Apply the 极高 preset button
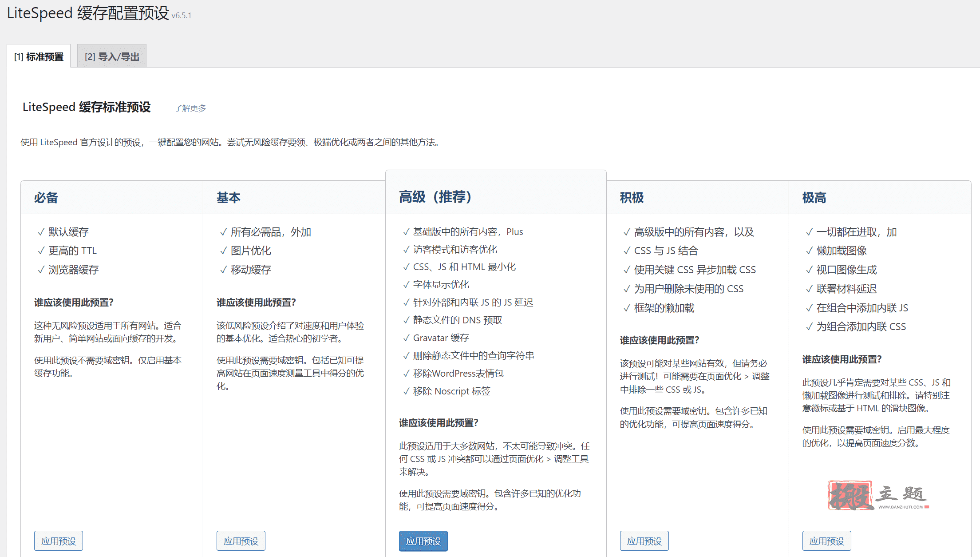This screenshot has height=557, width=980. tap(827, 541)
